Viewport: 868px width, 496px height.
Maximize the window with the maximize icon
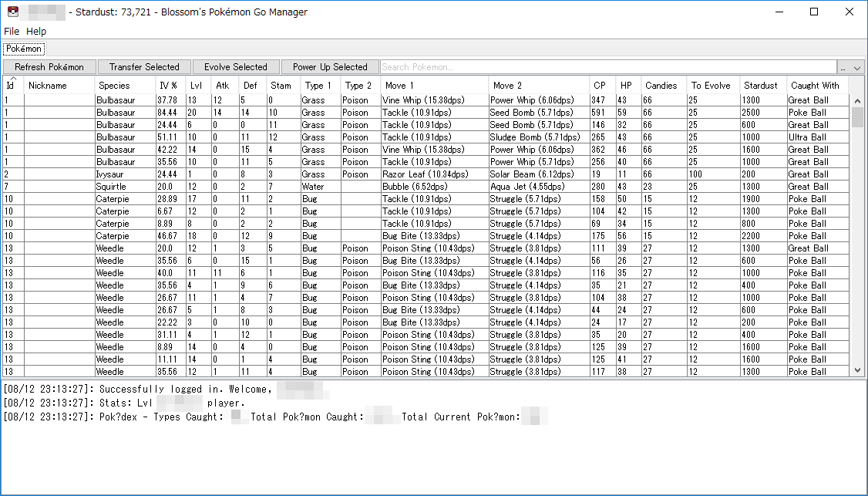814,12
